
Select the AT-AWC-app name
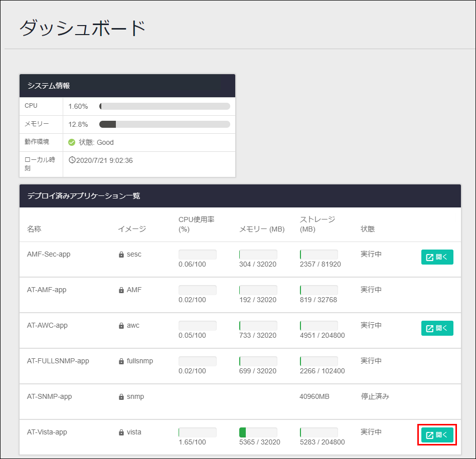pyautogui.click(x=47, y=325)
